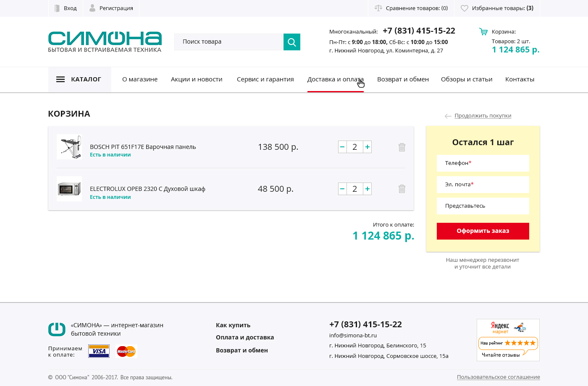Focus the Эл. почта input field
This screenshot has height=386, width=588.
(x=483, y=185)
